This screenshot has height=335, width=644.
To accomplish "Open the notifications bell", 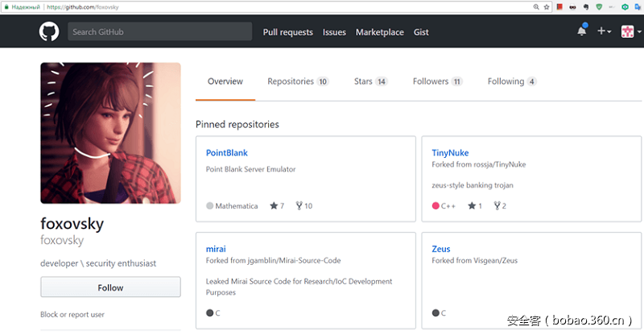I will point(582,31).
